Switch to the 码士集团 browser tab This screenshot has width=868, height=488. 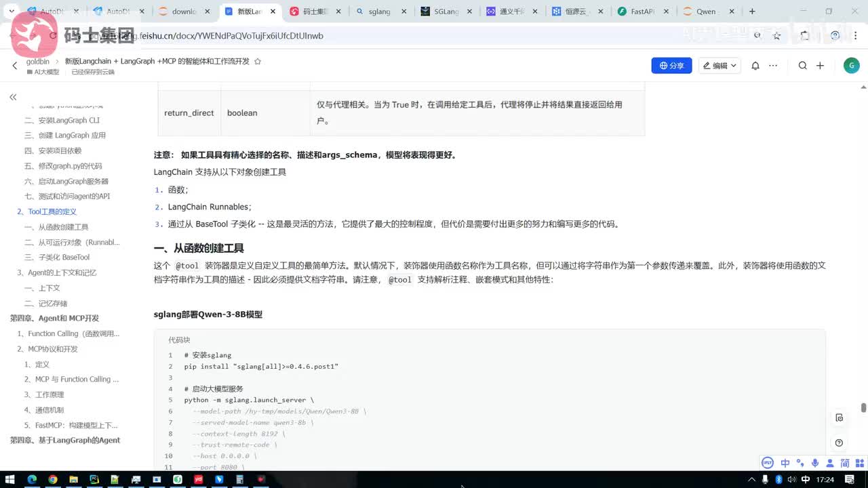tap(314, 12)
